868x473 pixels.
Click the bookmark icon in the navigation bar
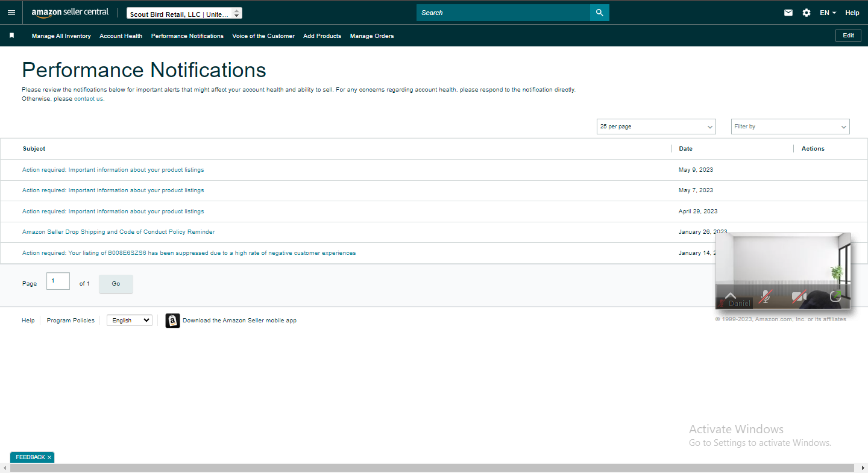(x=11, y=36)
